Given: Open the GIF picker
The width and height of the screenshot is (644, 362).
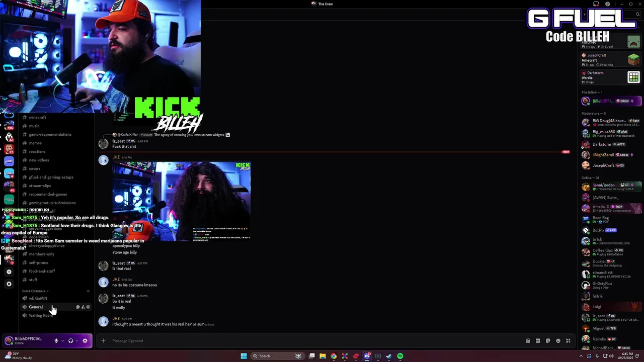Looking at the screenshot, I should 538,341.
